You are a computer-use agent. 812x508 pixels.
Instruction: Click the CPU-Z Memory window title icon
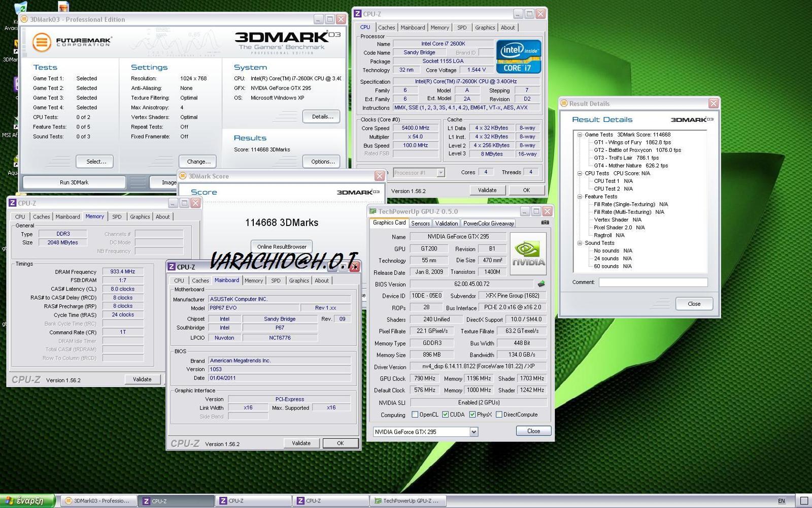(x=13, y=203)
